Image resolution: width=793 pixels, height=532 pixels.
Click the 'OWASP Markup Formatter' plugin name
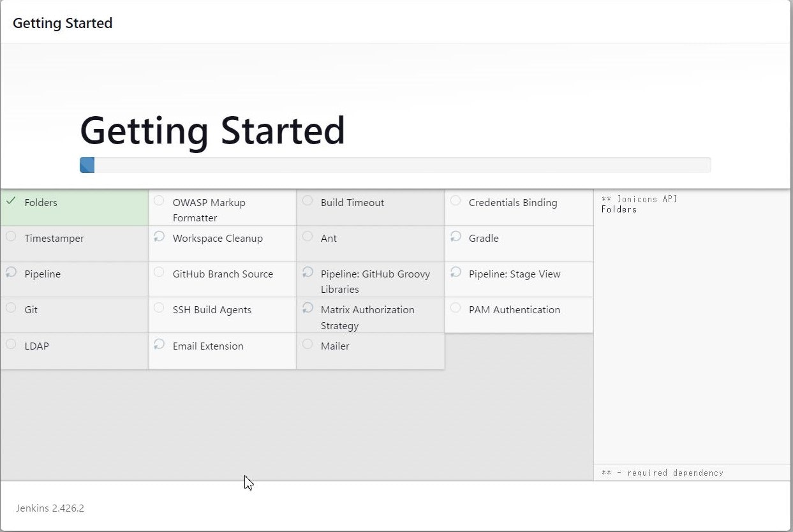coord(209,210)
